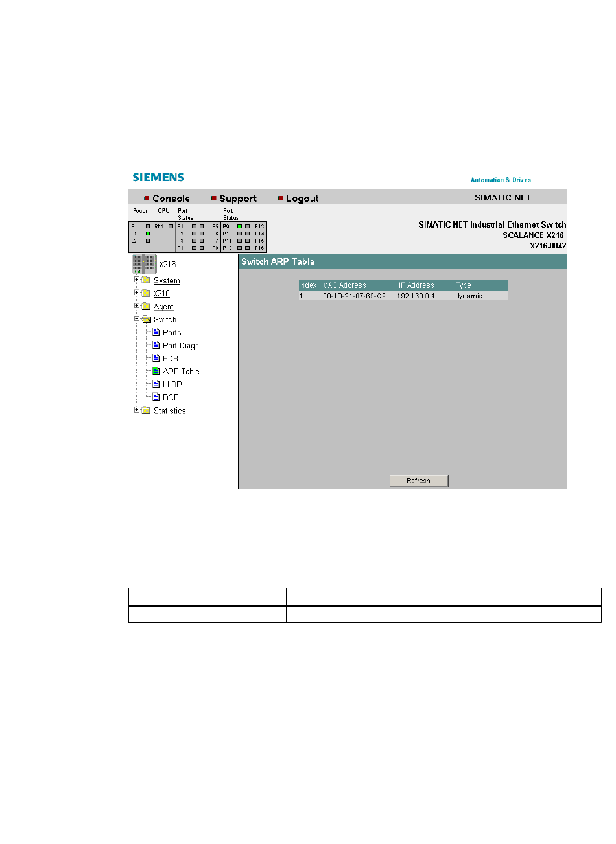Click the SIMATIC NET header text

(x=503, y=197)
